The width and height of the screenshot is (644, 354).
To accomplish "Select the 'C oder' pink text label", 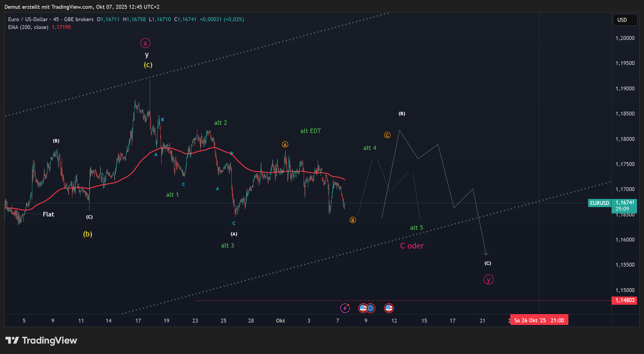I will click(x=412, y=246).
